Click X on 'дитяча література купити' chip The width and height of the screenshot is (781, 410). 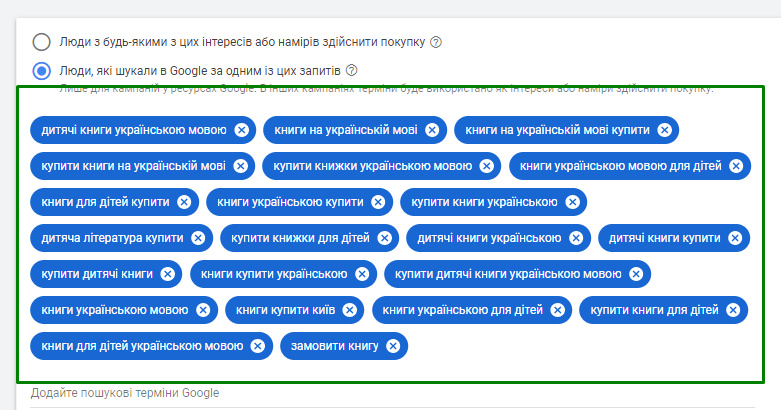(198, 238)
